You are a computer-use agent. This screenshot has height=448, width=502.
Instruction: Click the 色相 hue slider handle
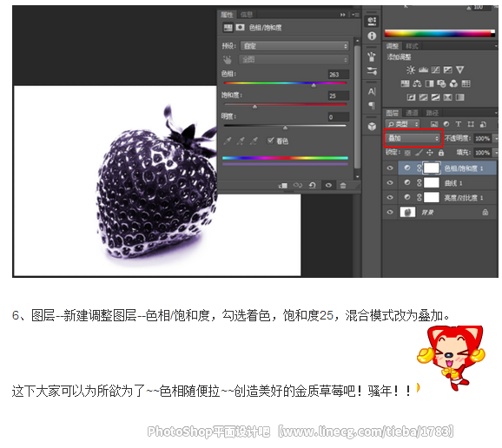click(x=314, y=85)
